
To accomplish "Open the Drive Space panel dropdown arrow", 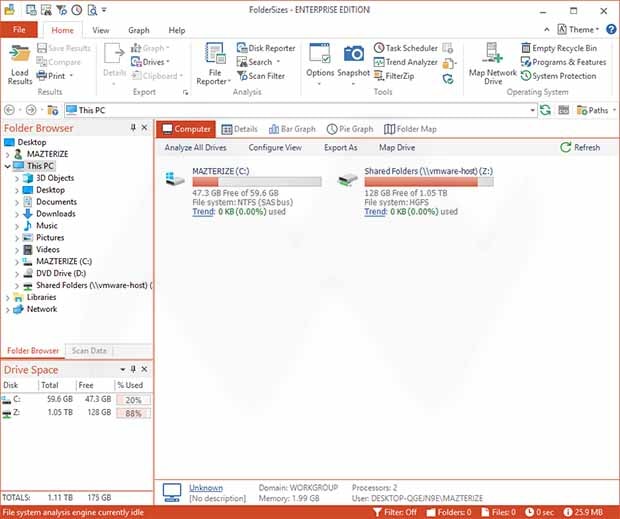I will coord(123,369).
